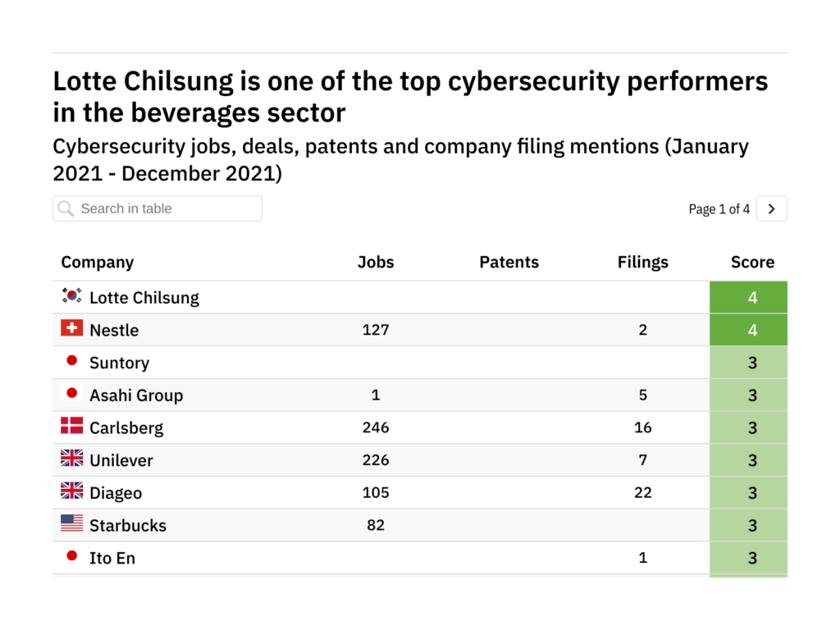This screenshot has width=840, height=630.
Task: Click Lotte Chilsung's green score cell
Action: click(x=748, y=297)
